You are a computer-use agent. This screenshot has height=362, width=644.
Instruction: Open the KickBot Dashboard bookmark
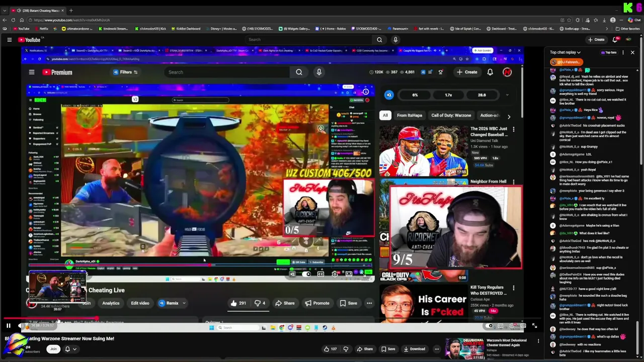186,29
